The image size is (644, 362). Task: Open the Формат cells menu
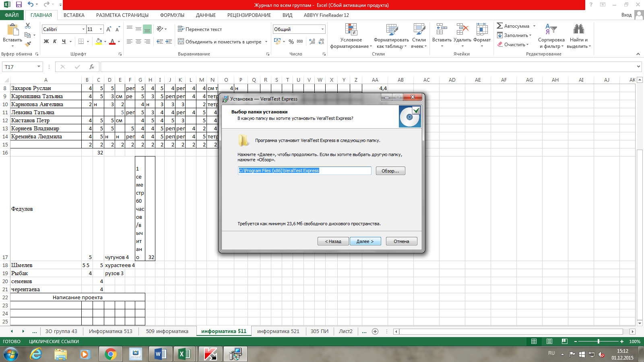(482, 36)
